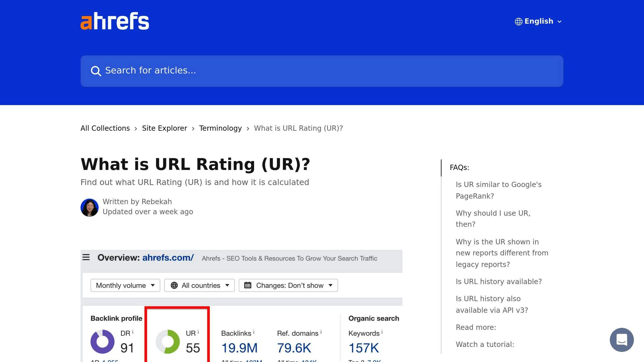644x362 pixels.
Task: Click the globe language icon
Action: point(519,21)
